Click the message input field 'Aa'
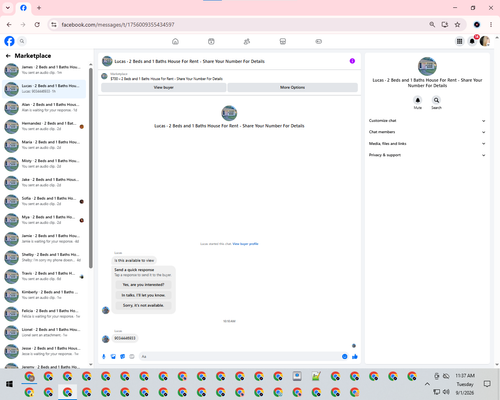The height and width of the screenshot is (400, 500). click(239, 357)
